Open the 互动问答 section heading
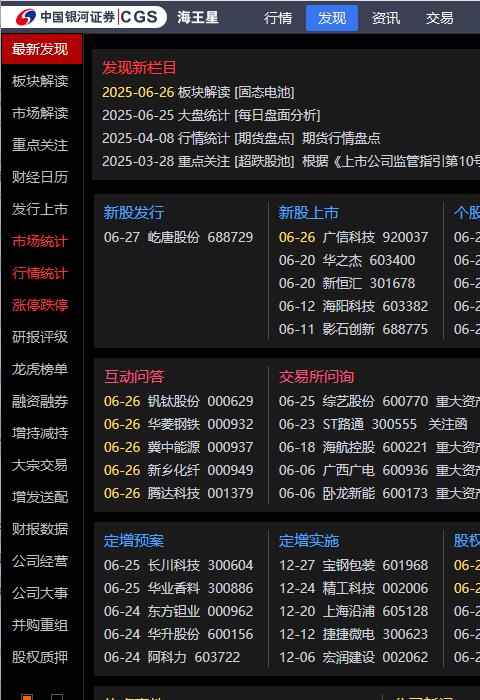The width and height of the screenshot is (480, 700). (134, 377)
